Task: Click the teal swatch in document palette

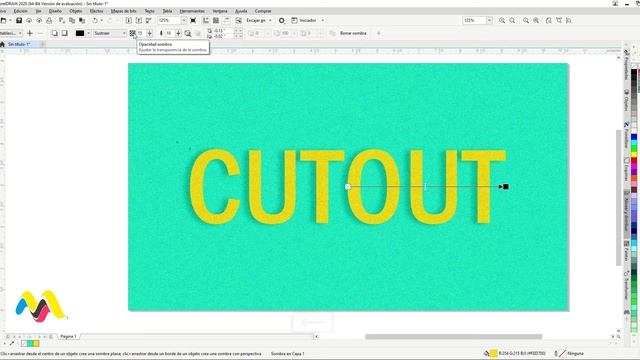Action: pos(31,344)
